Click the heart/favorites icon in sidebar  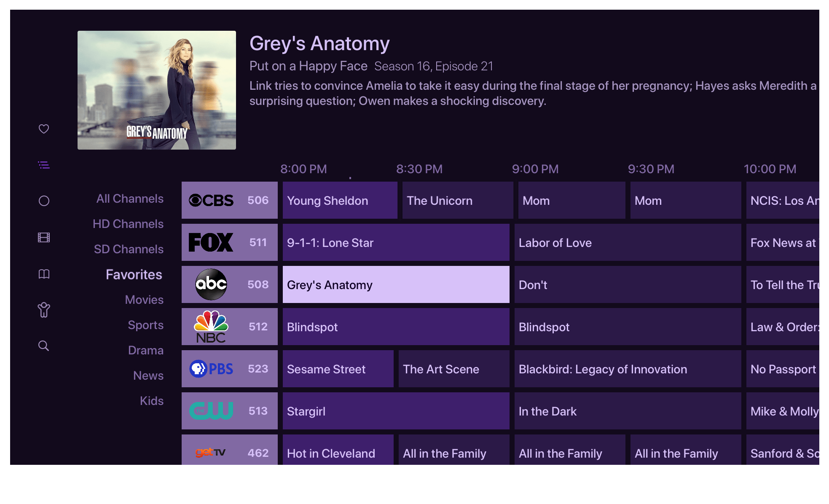44,129
